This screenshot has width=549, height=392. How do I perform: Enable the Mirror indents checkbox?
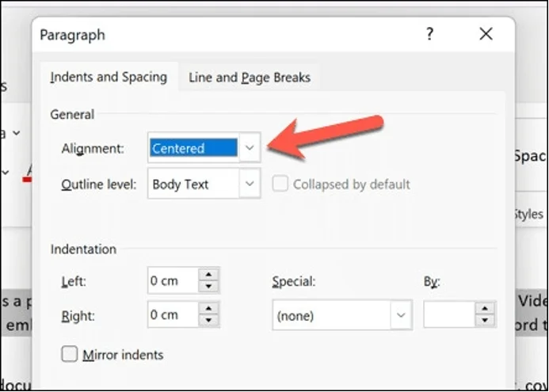(70, 354)
